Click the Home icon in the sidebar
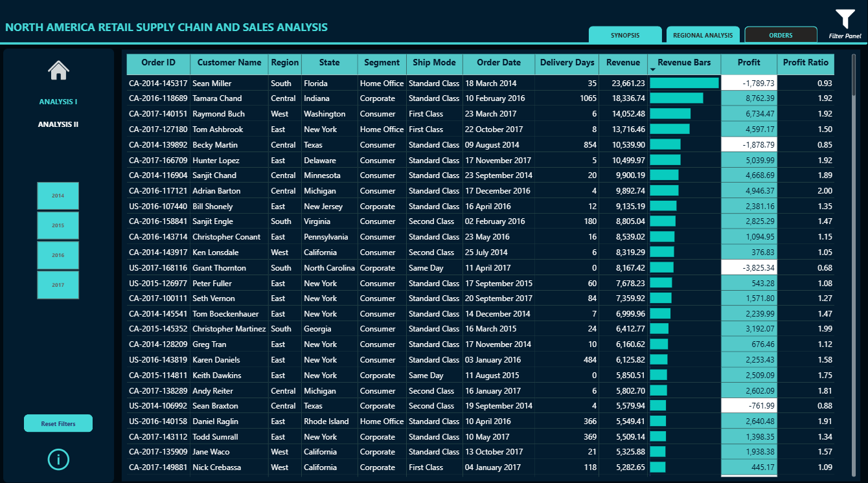This screenshot has width=868, height=483. pos(58,70)
